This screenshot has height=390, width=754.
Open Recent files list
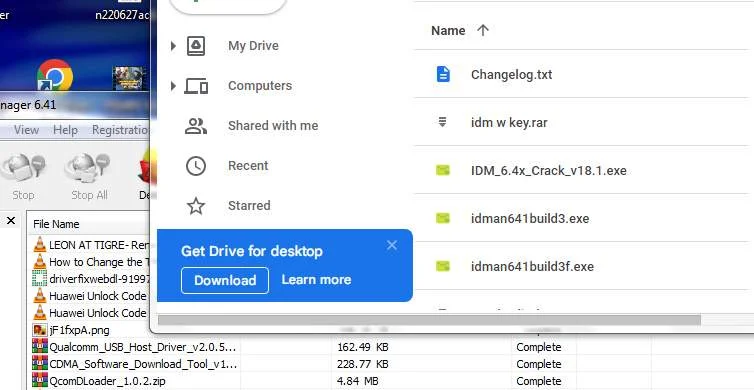[248, 166]
